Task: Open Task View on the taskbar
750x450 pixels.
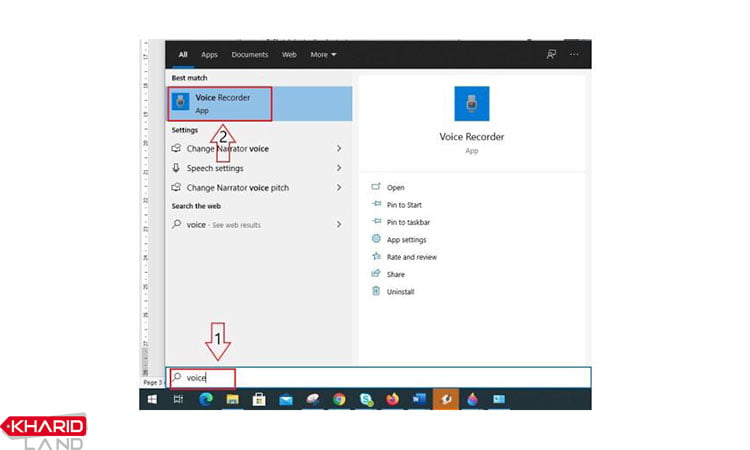Action: [178, 399]
